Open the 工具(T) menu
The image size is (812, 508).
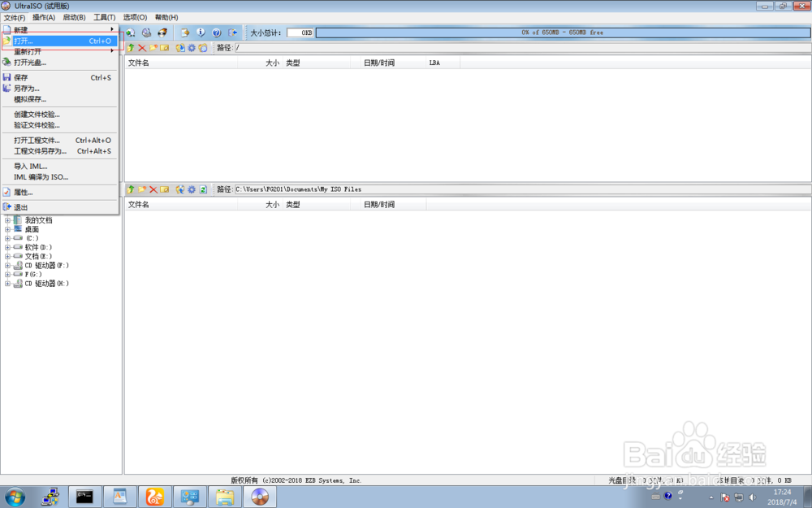click(x=104, y=17)
